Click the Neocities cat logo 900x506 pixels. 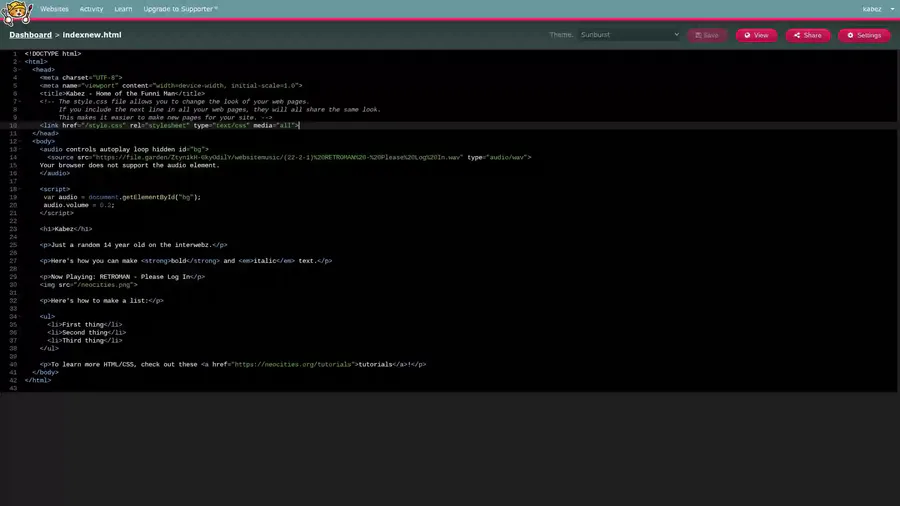coord(16,13)
